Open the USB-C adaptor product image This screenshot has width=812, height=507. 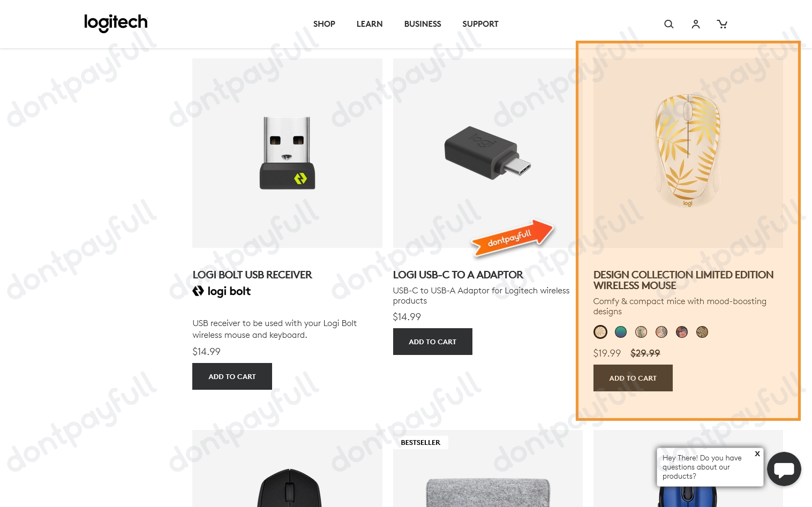pos(487,153)
